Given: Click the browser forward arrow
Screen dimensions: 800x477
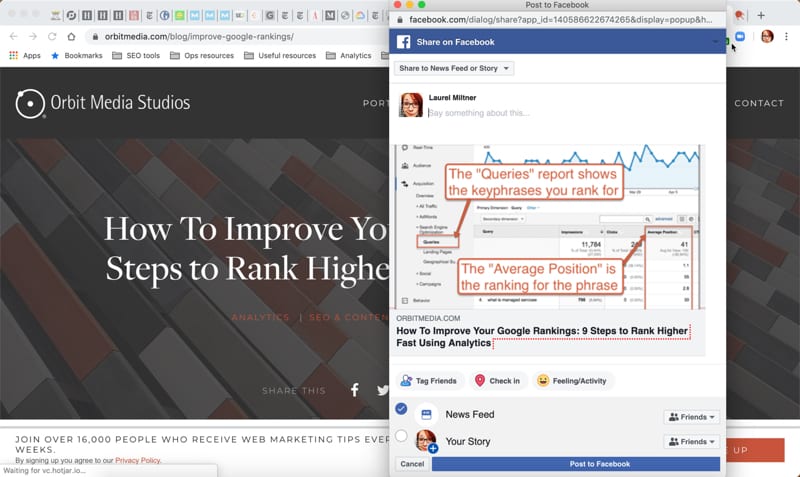Looking at the screenshot, I should [33, 37].
